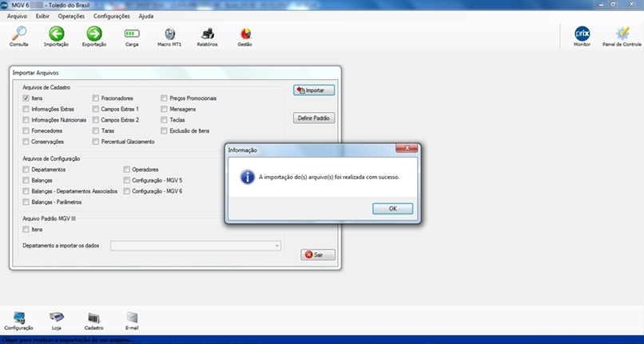Close the Informação dialog with X
This screenshot has width=644, height=344.
coord(407,148)
